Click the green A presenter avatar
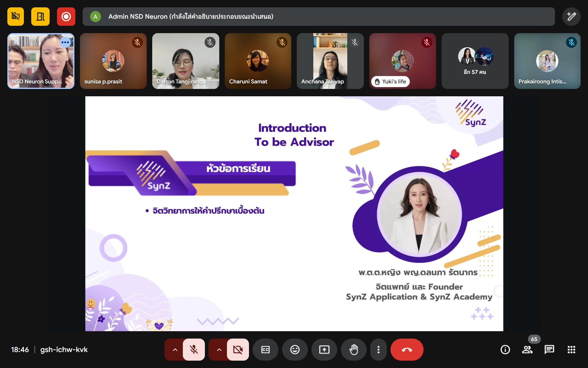588x368 pixels. point(95,17)
